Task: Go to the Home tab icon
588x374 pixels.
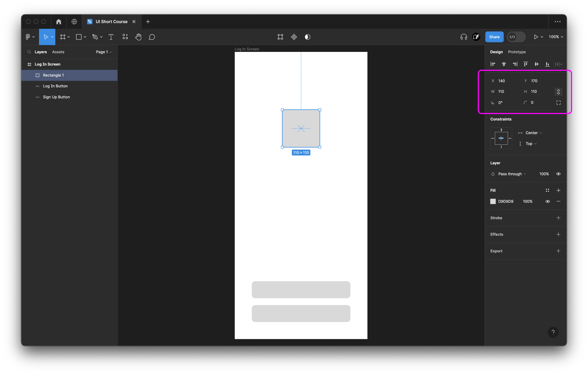Action: (x=59, y=22)
